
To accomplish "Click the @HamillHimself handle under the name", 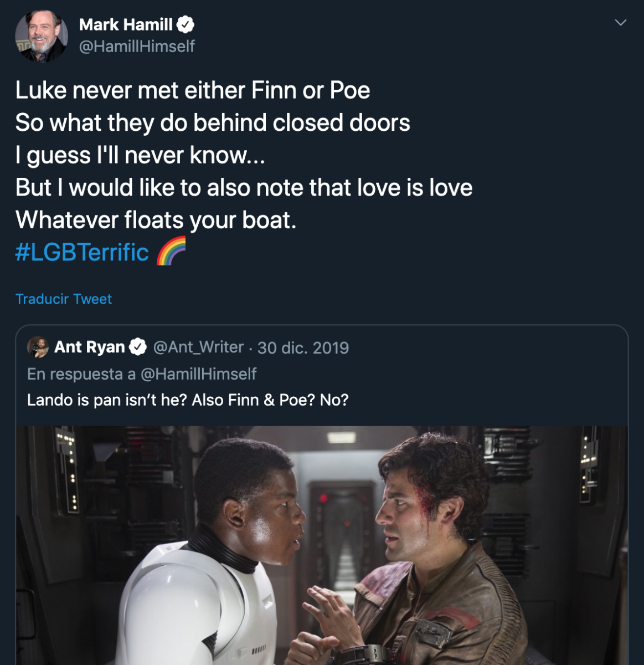I will click(137, 46).
